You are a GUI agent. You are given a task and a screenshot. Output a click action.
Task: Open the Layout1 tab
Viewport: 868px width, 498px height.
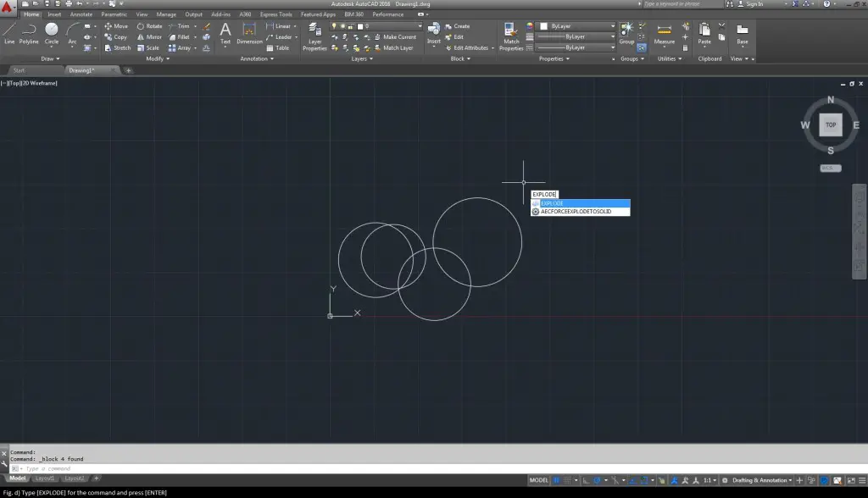[x=43, y=479]
